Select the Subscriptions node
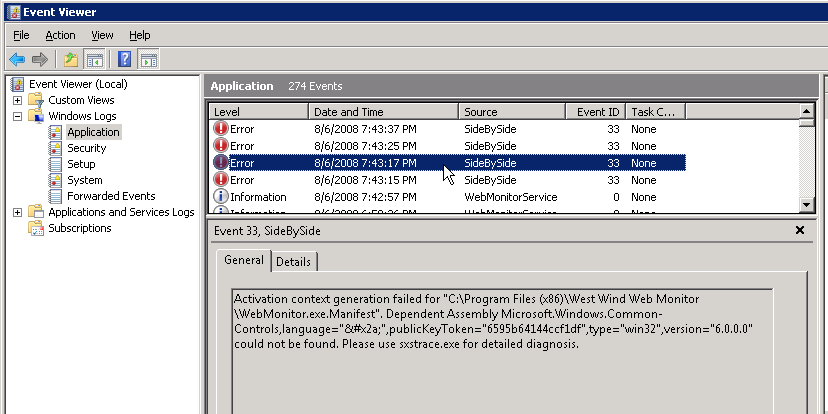 coord(79,228)
